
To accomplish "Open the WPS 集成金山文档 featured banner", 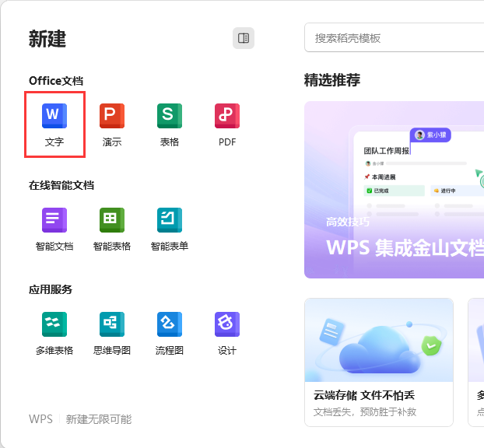I will point(395,190).
